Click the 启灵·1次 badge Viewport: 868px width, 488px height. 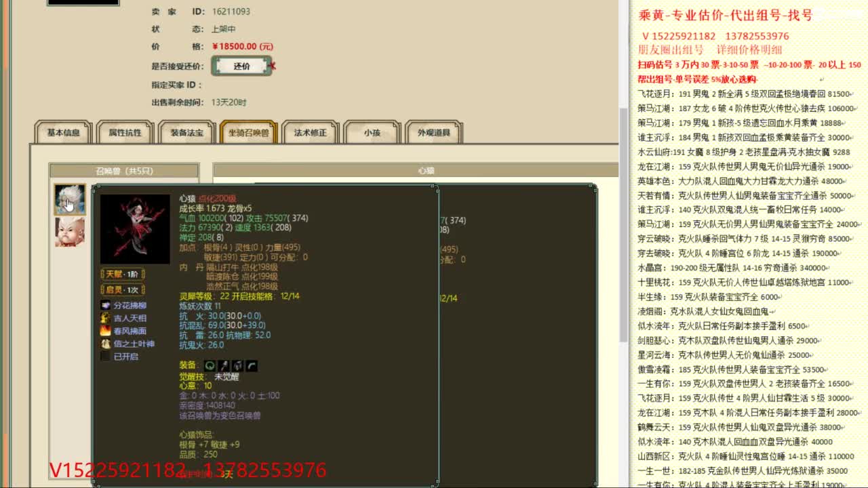123,289
